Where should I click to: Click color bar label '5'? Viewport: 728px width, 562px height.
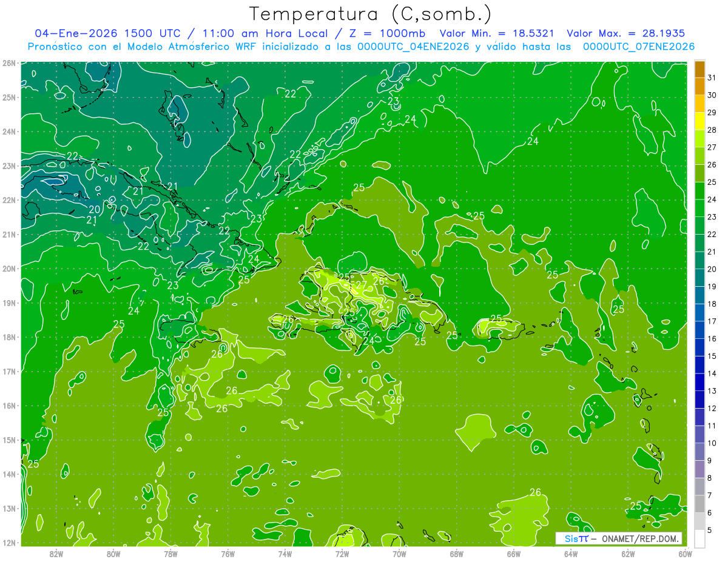tap(710, 530)
